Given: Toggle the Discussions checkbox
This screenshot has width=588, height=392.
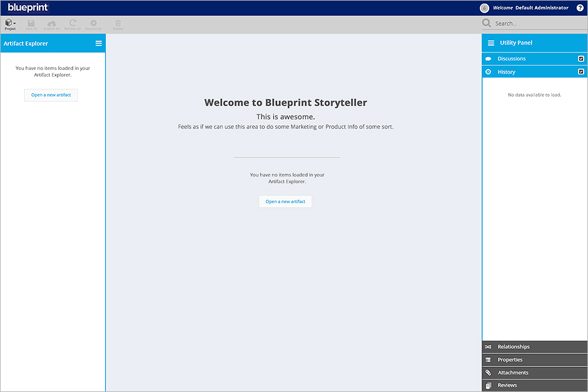Looking at the screenshot, I should click(581, 59).
